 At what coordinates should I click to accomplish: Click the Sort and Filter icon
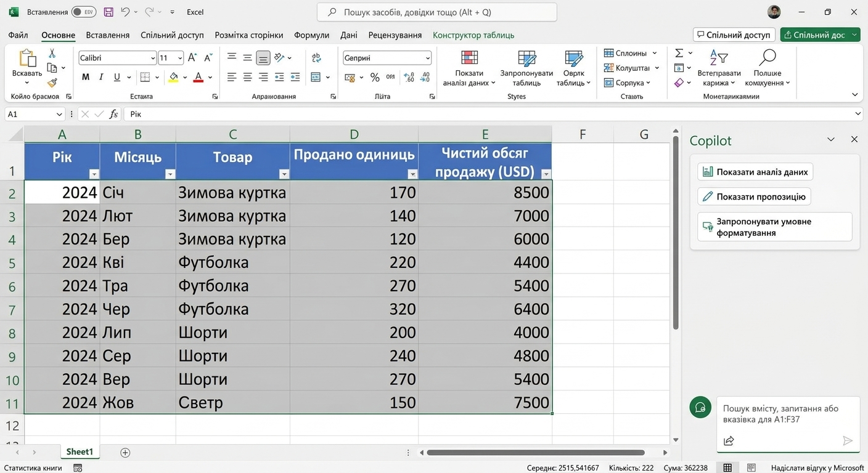click(719, 58)
